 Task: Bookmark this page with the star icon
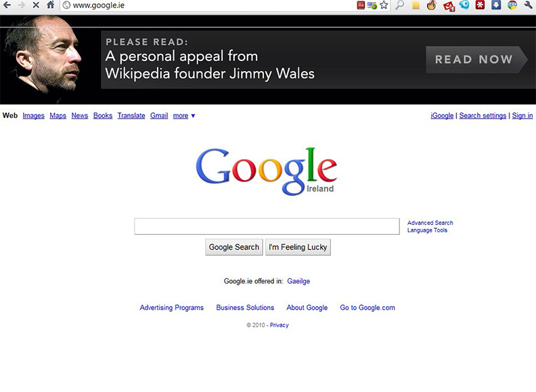pyautogui.click(x=384, y=5)
